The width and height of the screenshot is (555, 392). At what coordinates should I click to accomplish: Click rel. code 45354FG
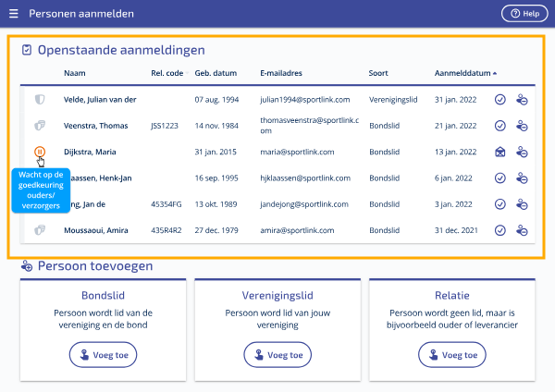pos(166,204)
